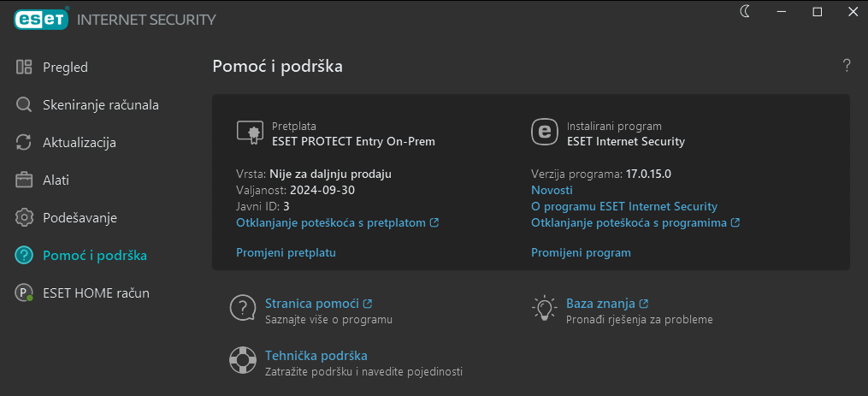Viewport: 868px width, 396px height.
Task: Click the question mark help icon
Action: [x=847, y=65]
